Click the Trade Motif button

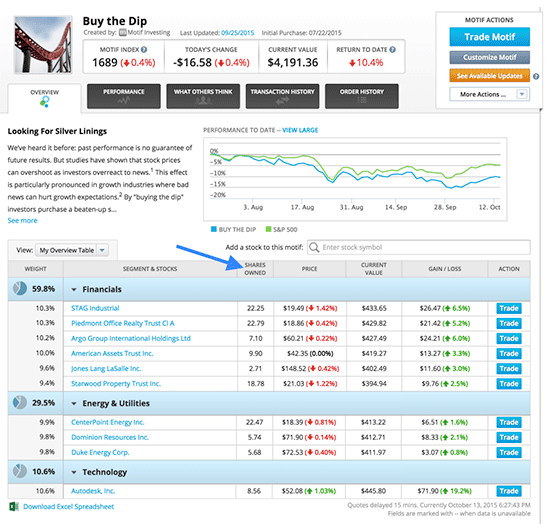[489, 37]
